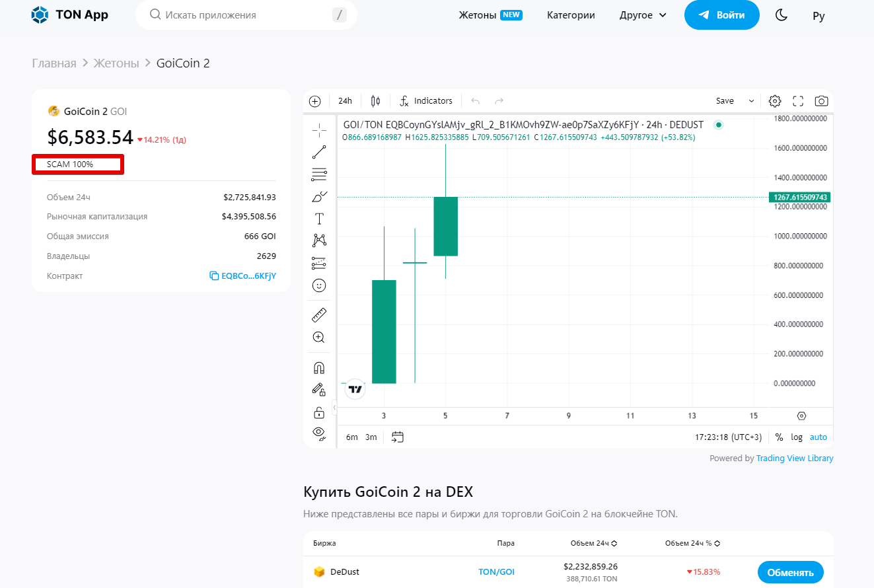The image size is (874, 588).
Task: Select 6m date range
Action: pyautogui.click(x=351, y=437)
